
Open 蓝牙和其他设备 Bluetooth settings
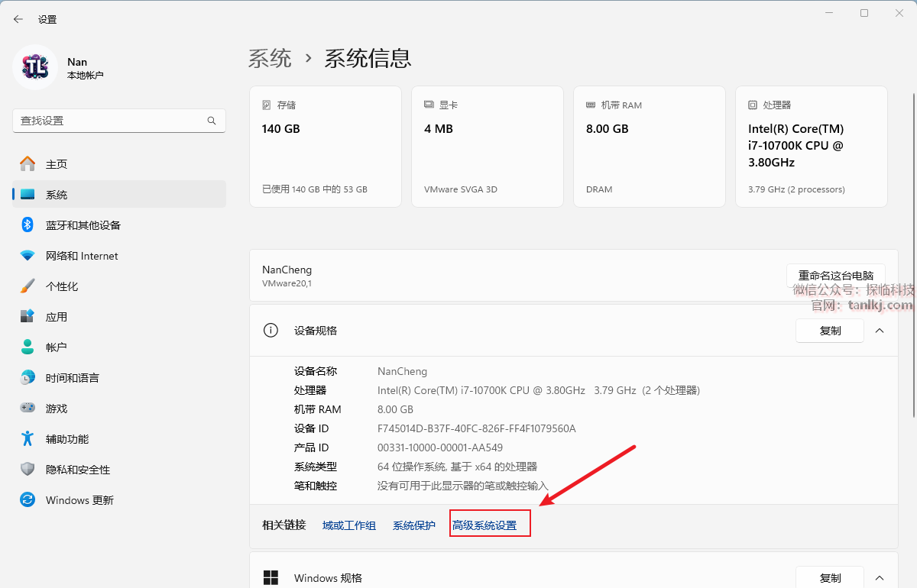click(x=83, y=225)
